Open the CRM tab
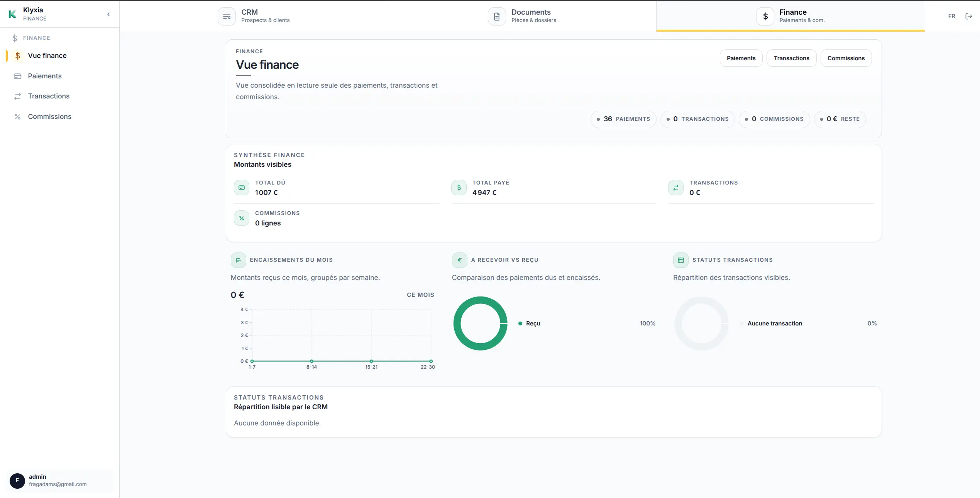 tap(254, 16)
